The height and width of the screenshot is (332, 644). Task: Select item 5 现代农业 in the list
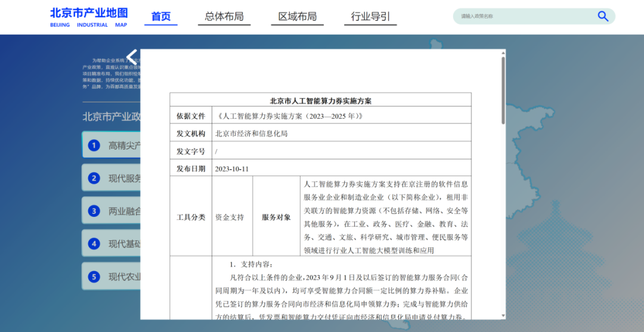point(111,276)
